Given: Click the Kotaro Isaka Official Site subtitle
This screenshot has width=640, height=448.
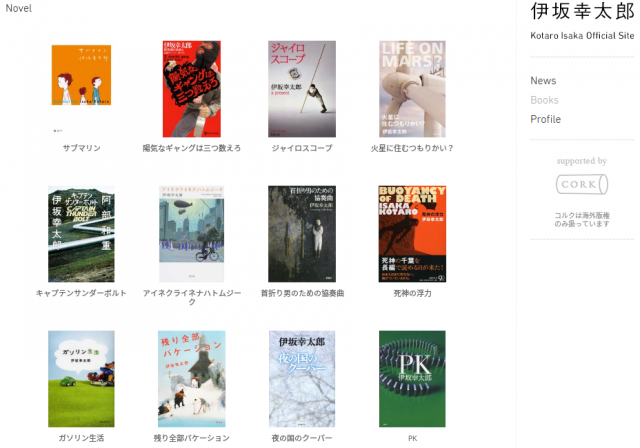Looking at the screenshot, I should point(582,35).
